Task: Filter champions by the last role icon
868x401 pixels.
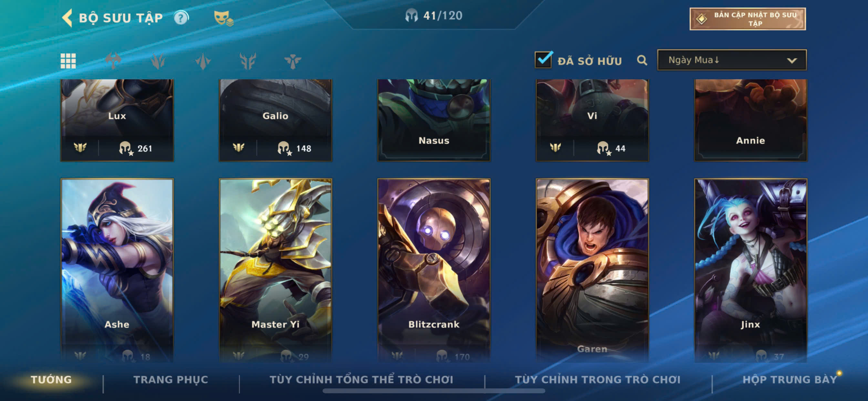Action: (293, 61)
